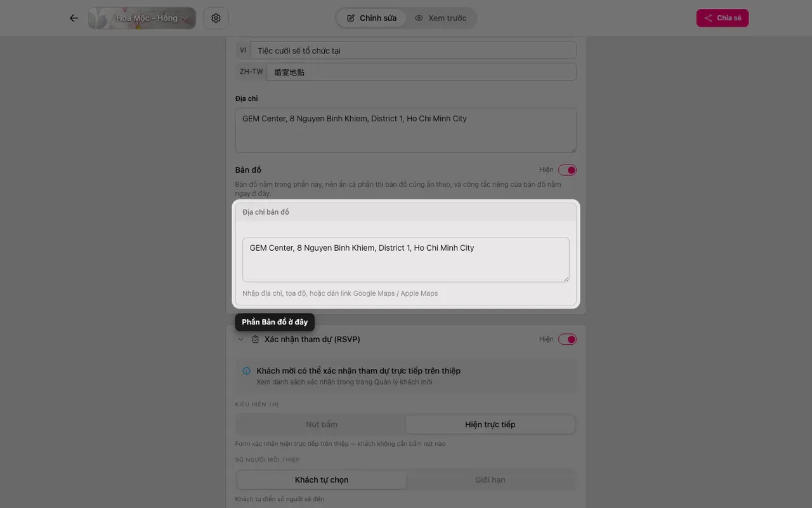812x508 pixels.
Task: Click the 'Form xác nhận hiện trực tiếp' helper text
Action: click(x=340, y=444)
